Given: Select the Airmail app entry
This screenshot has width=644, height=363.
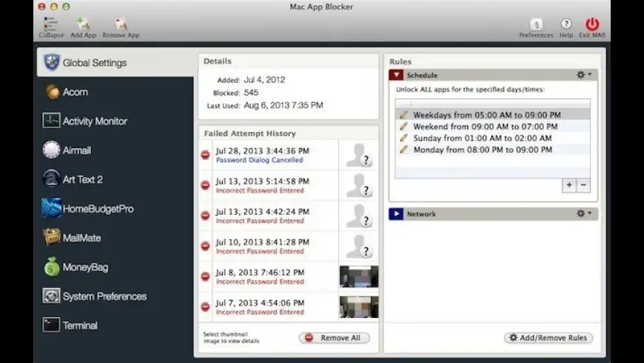Looking at the screenshot, I should (x=115, y=150).
